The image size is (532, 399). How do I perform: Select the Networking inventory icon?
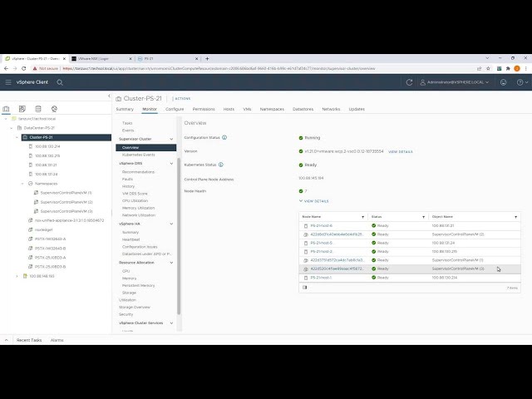click(x=54, y=109)
